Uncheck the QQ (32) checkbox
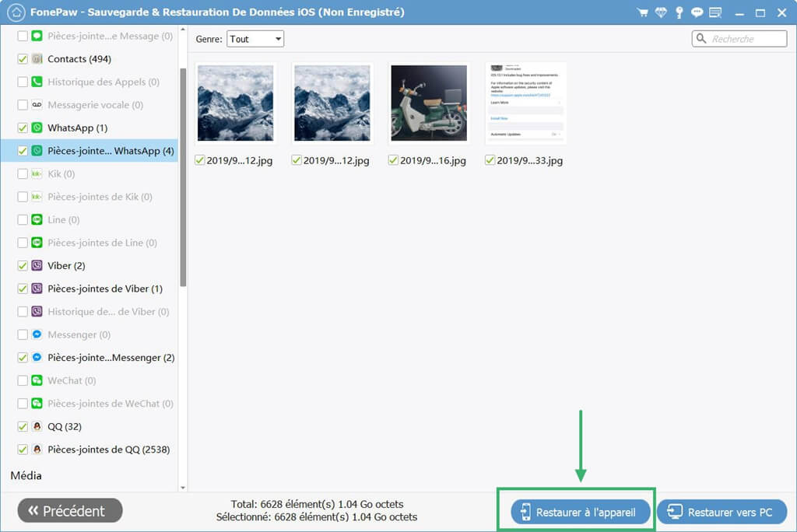 click(23, 426)
